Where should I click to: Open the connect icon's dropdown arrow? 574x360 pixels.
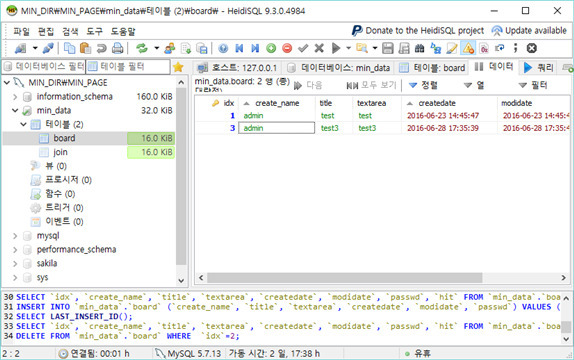point(35,48)
